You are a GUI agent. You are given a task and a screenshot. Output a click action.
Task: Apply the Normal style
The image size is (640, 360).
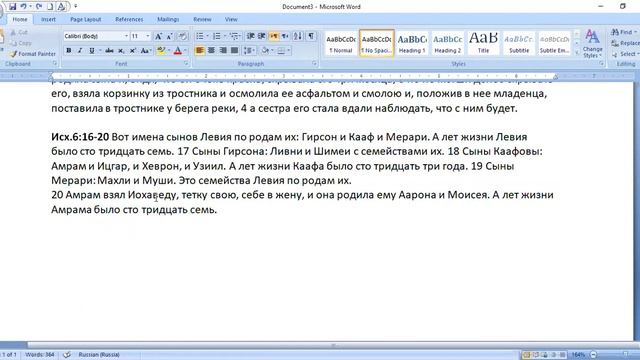(341, 43)
